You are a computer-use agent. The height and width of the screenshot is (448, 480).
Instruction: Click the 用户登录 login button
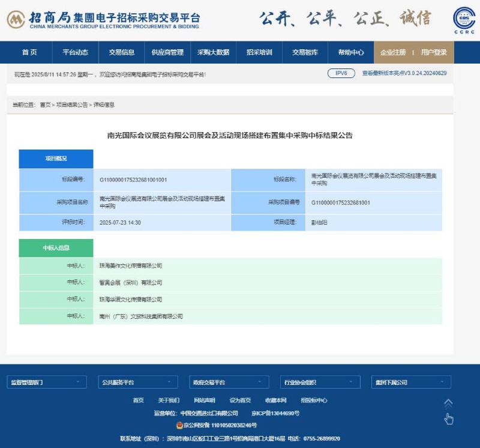pos(434,52)
